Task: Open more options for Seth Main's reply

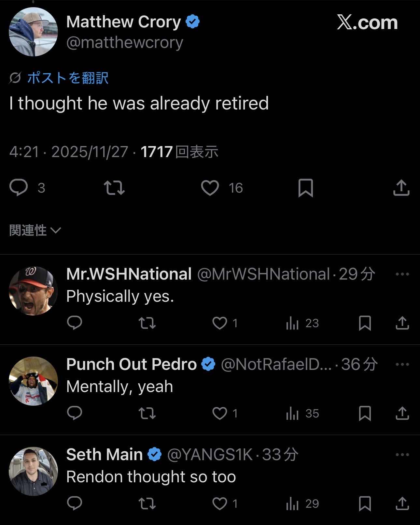Action: (402, 455)
